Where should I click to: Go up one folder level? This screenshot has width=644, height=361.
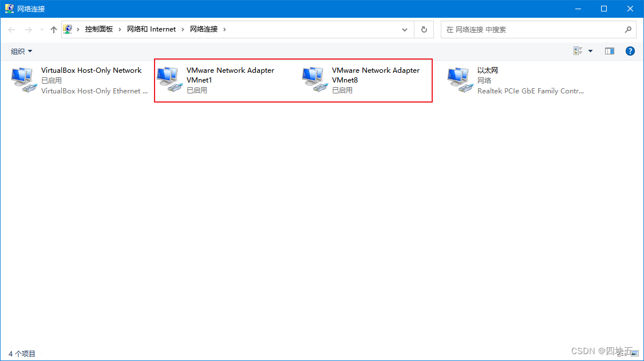point(53,30)
